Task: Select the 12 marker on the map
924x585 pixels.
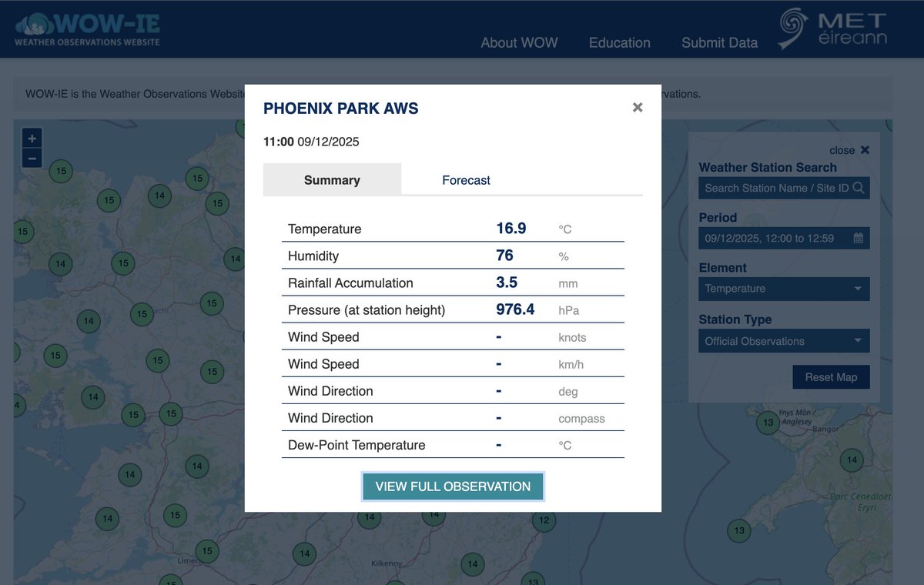Action: [x=544, y=520]
